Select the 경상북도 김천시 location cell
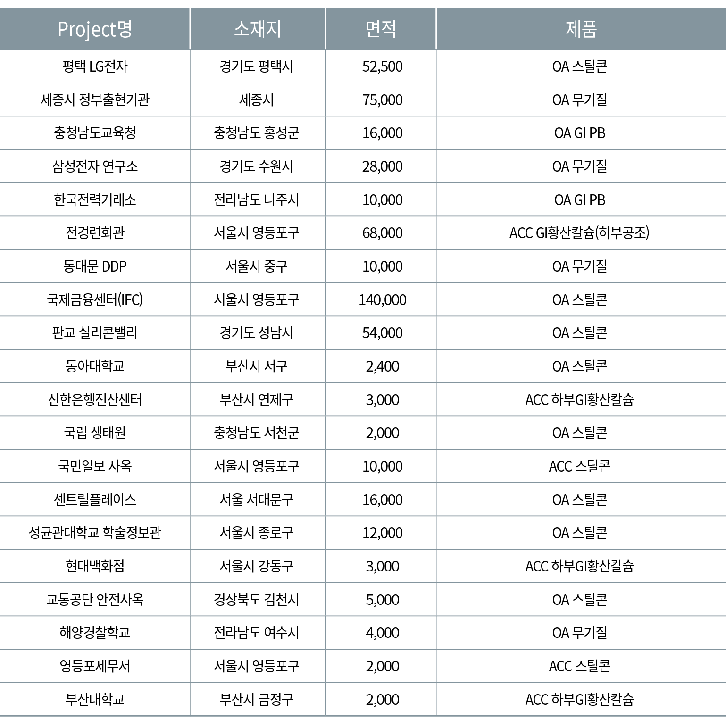Viewport: 726px width, 728px height. click(x=257, y=600)
